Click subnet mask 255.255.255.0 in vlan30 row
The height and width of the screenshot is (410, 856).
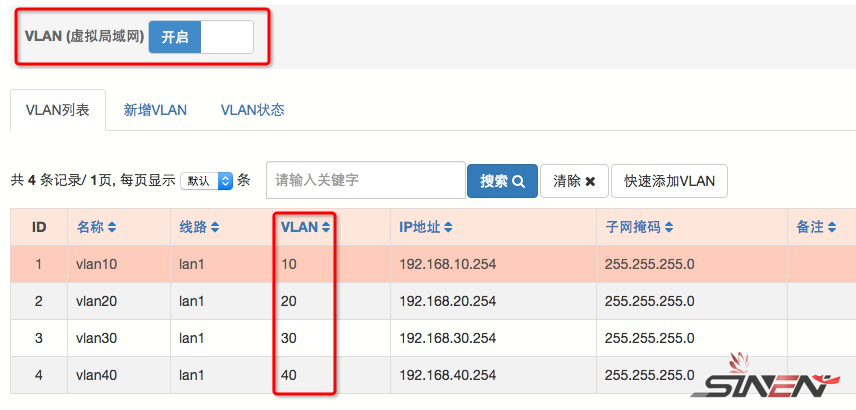[650, 338]
